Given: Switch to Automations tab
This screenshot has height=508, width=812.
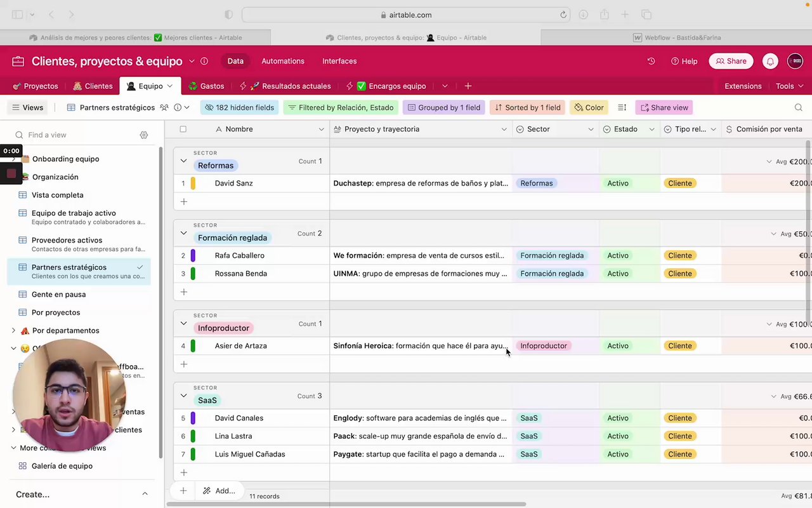Looking at the screenshot, I should coord(283,61).
